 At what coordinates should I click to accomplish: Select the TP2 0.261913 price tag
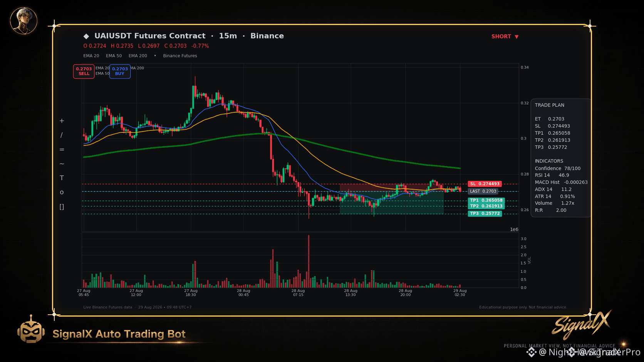click(x=486, y=206)
